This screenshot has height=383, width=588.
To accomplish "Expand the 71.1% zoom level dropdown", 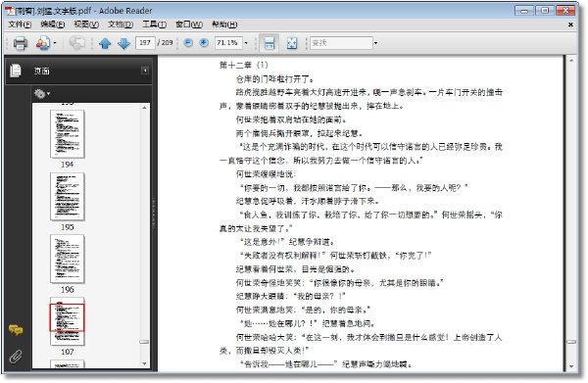I will [246, 43].
